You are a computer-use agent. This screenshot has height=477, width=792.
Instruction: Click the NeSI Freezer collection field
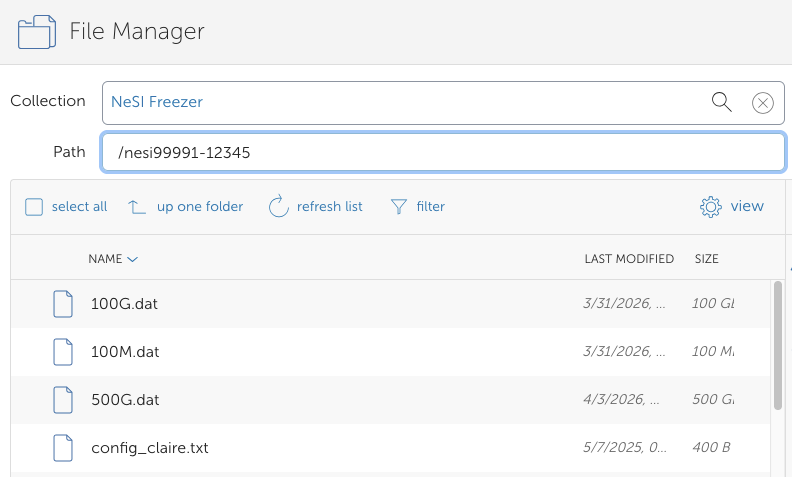[400, 102]
